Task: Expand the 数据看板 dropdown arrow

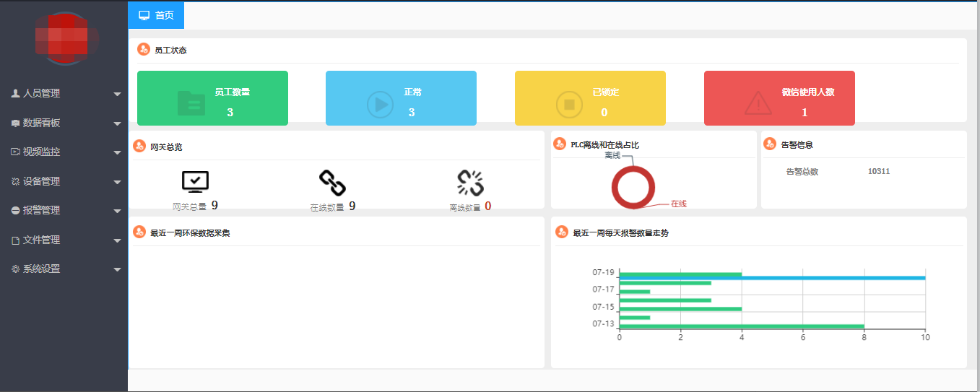Action: click(x=117, y=123)
